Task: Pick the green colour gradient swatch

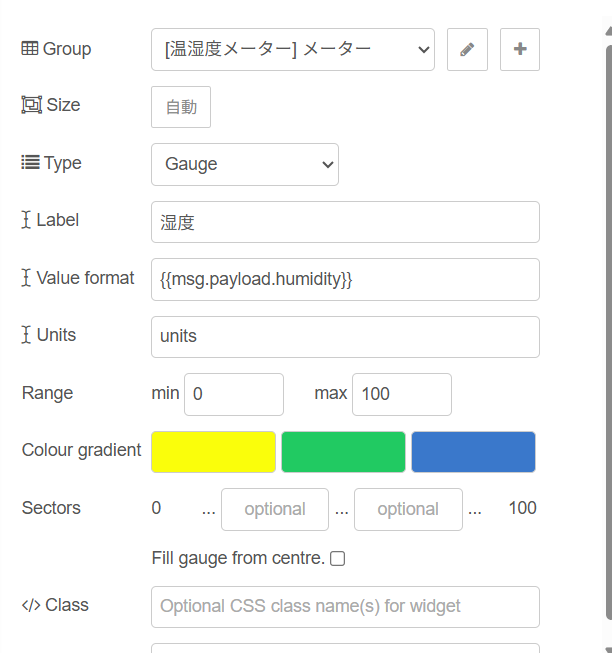Action: click(x=343, y=452)
